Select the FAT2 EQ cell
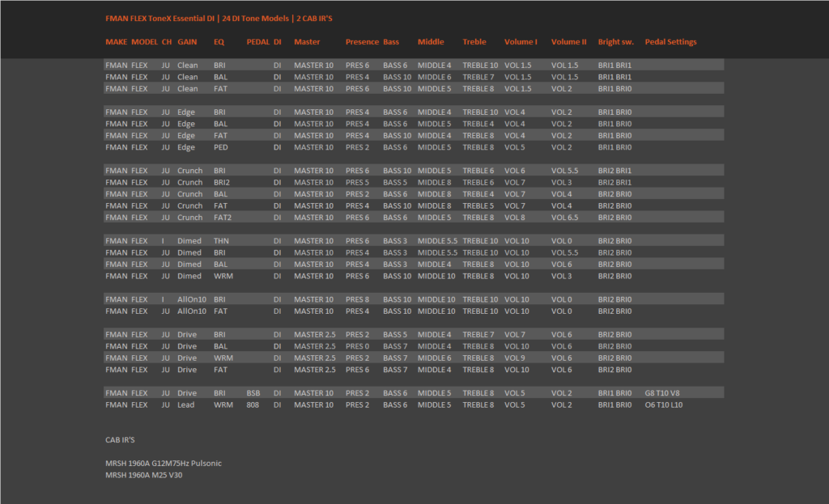This screenshot has width=829, height=504. tap(223, 218)
